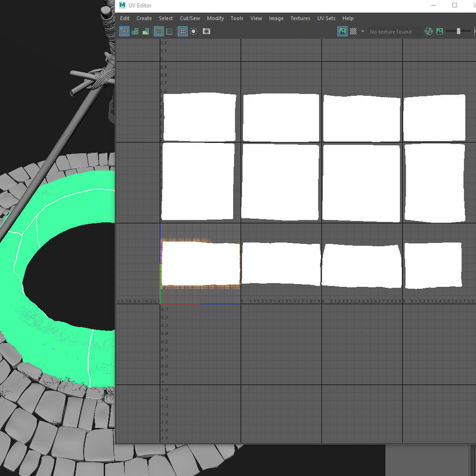This screenshot has width=476, height=476.
Task: Open the Help menu
Action: coord(348,18)
